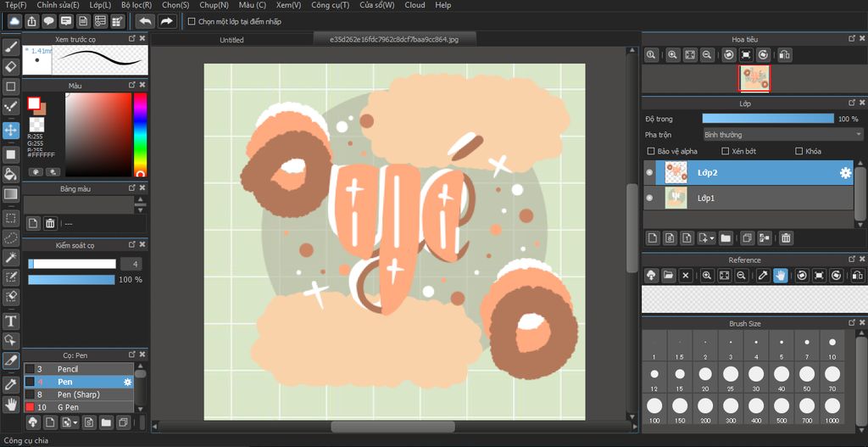Click the Navigator thumbnail preview
This screenshot has height=447, width=868.
754,79
